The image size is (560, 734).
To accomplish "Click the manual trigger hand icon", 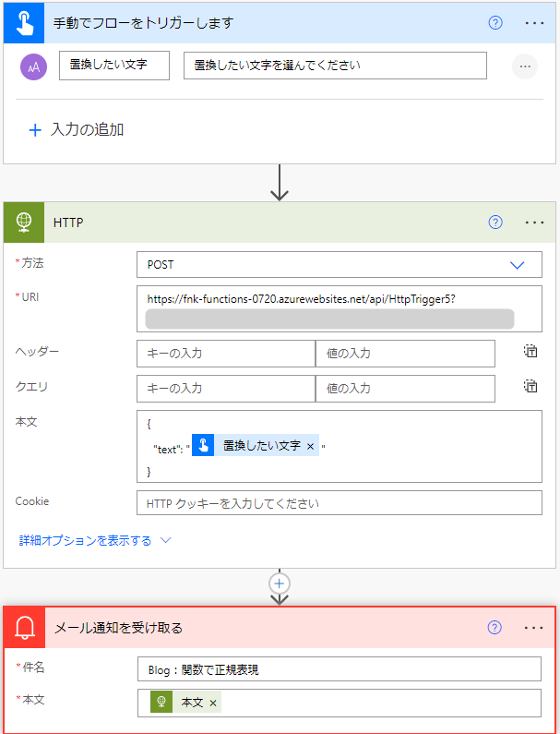I will coord(24,23).
